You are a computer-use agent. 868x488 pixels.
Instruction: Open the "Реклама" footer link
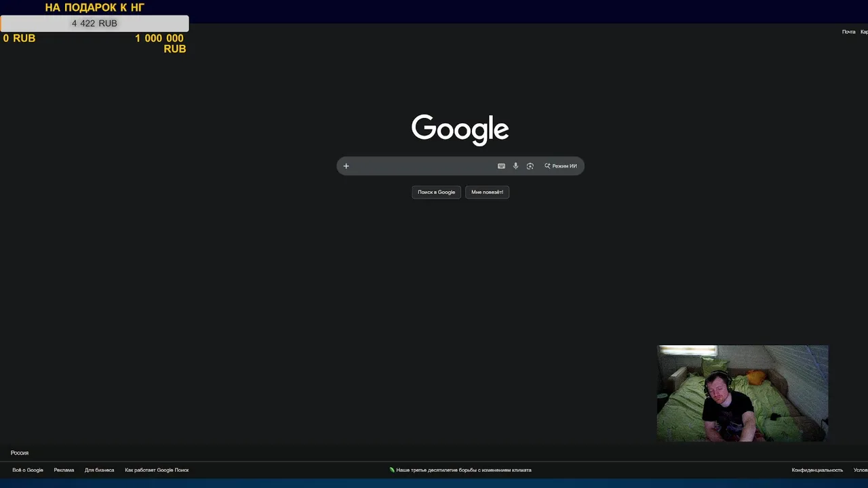tap(64, 470)
